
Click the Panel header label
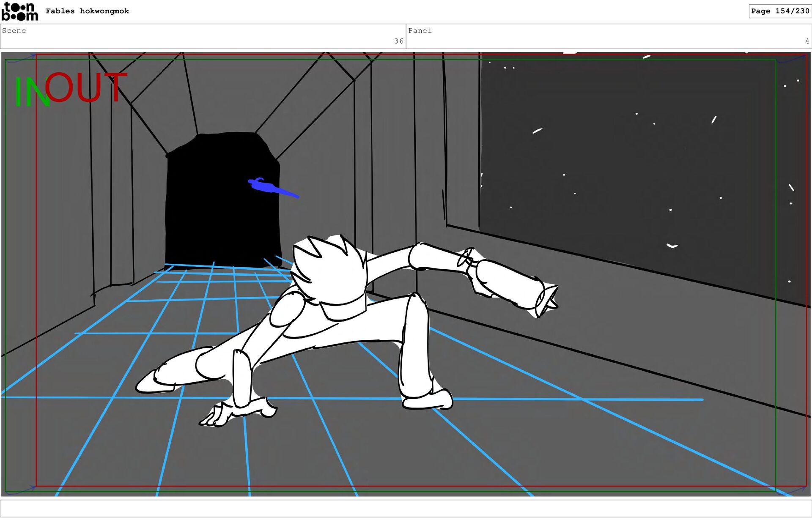[x=420, y=30]
